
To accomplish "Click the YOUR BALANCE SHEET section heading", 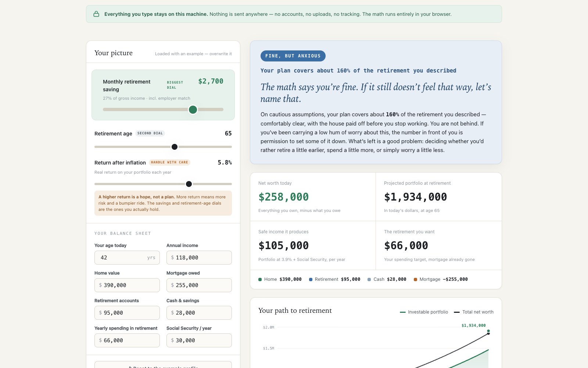I will 123,233.
